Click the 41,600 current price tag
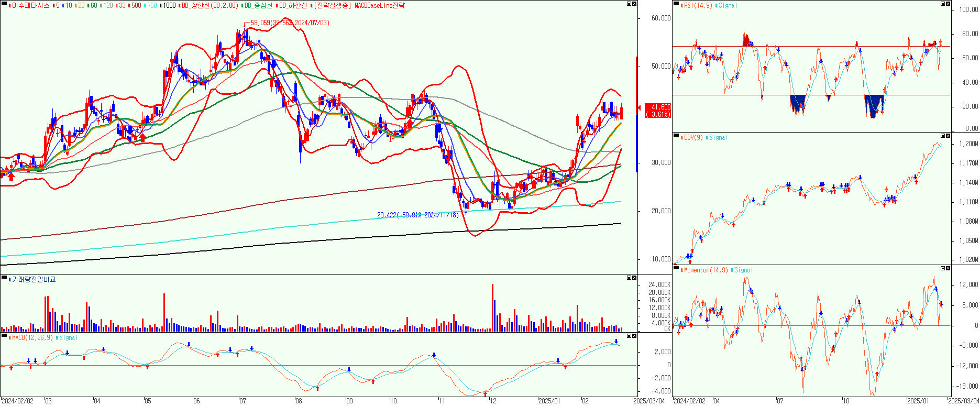Viewport: 980px width, 406px height. click(658, 111)
